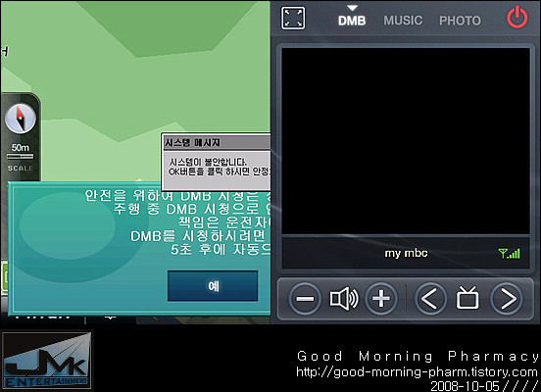The height and width of the screenshot is (392, 541).
Task: Click the 시스템 메시지 dialog title bar
Action: coord(217,142)
